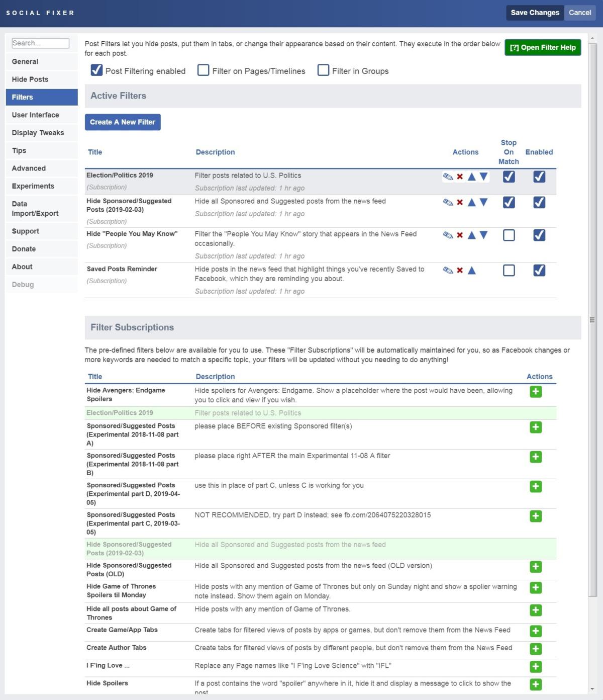Add Hide all posts about Game of Thrones

pyautogui.click(x=536, y=610)
